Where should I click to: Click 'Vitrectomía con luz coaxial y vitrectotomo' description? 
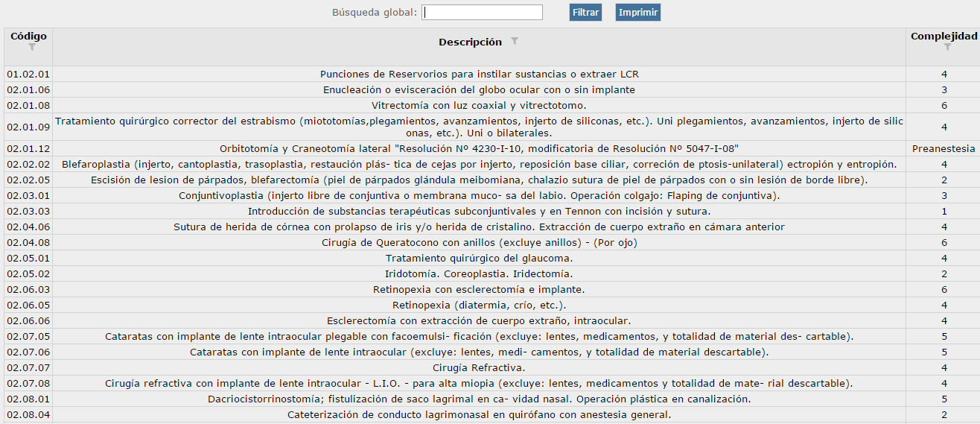(x=480, y=106)
